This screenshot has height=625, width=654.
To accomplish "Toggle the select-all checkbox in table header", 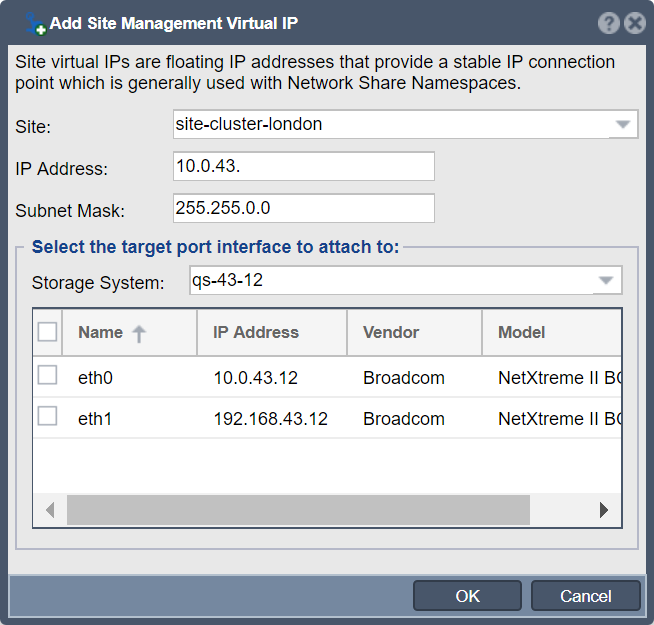I will point(47,332).
